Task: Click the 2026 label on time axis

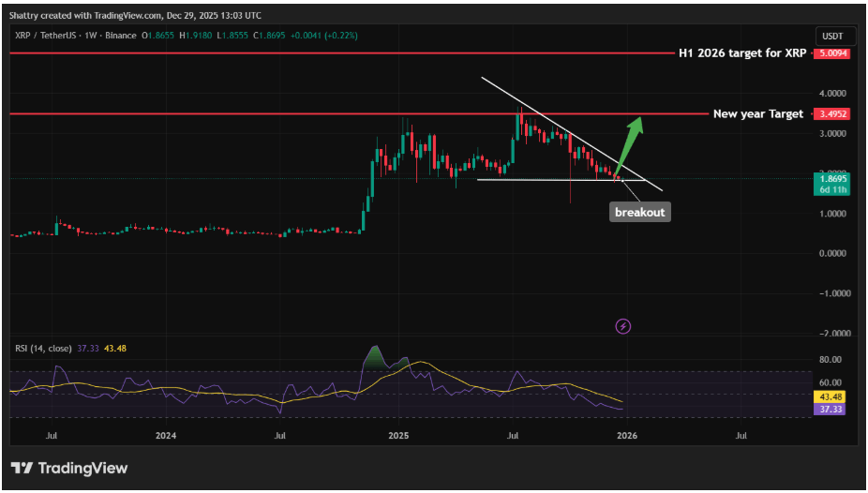Action: (x=627, y=436)
